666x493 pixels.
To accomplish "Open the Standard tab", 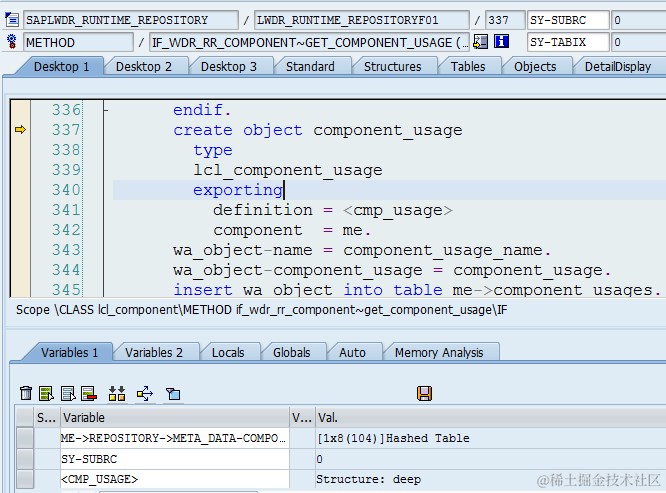I will pyautogui.click(x=310, y=67).
